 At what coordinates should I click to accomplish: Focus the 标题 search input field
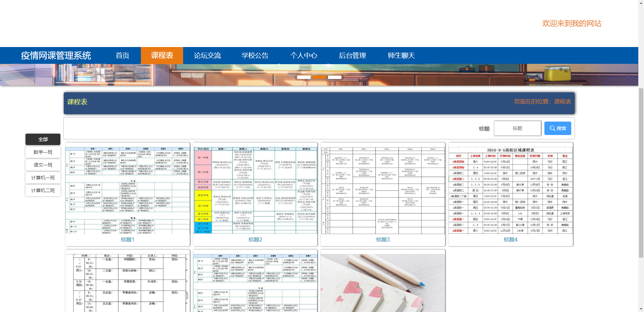click(x=517, y=128)
